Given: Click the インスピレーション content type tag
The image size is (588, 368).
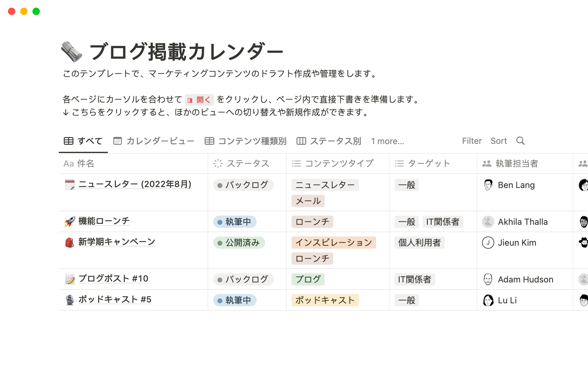Looking at the screenshot, I should pyautogui.click(x=334, y=243).
